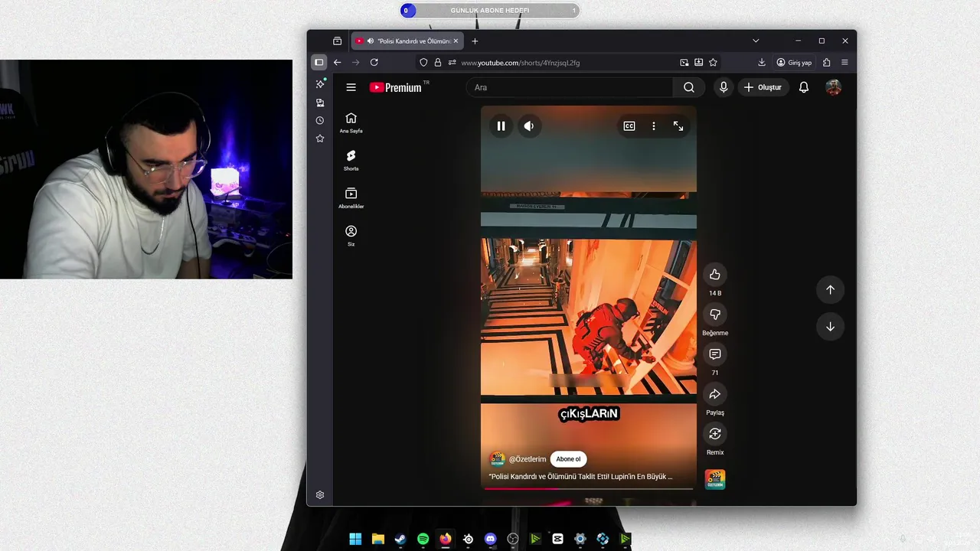Viewport: 980px width, 551px height.
Task: Open the Özetlerim channel avatar
Action: pos(497,459)
